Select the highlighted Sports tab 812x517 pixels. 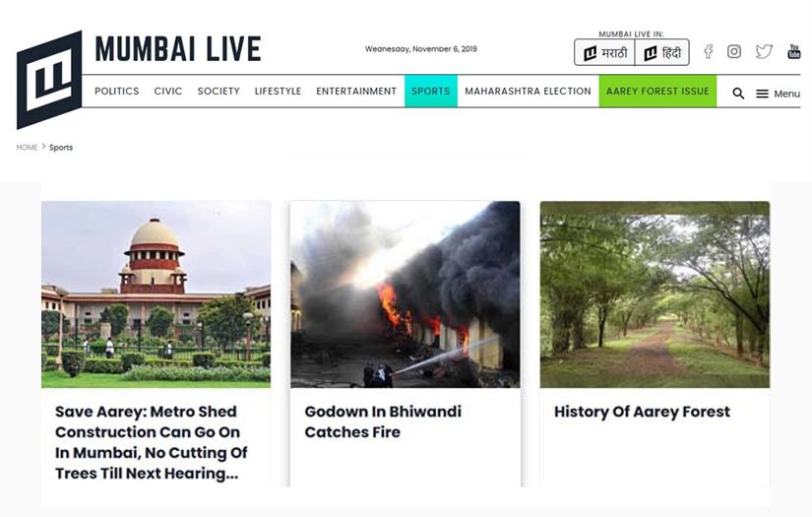tap(431, 92)
